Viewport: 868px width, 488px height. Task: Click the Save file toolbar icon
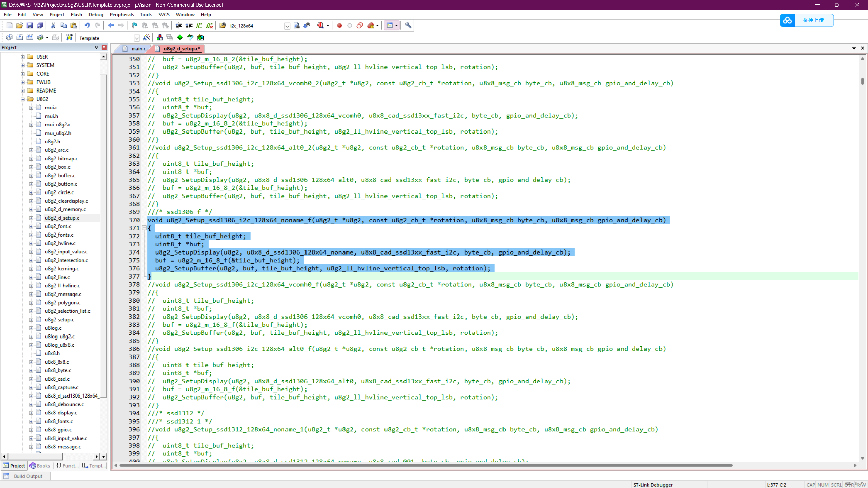(x=29, y=25)
